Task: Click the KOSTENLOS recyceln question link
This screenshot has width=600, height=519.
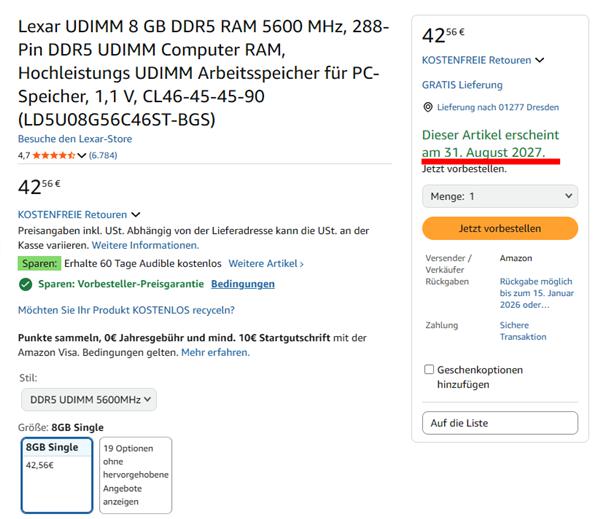Action: tap(126, 311)
